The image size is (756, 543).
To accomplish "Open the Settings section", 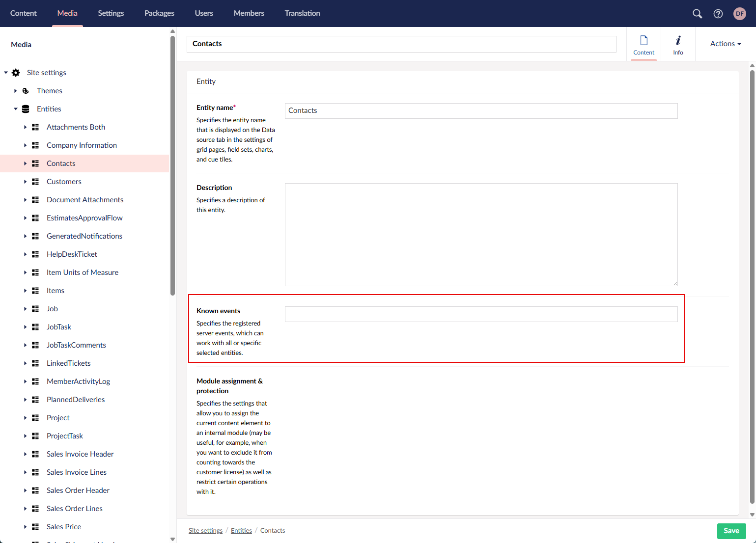I will click(111, 13).
